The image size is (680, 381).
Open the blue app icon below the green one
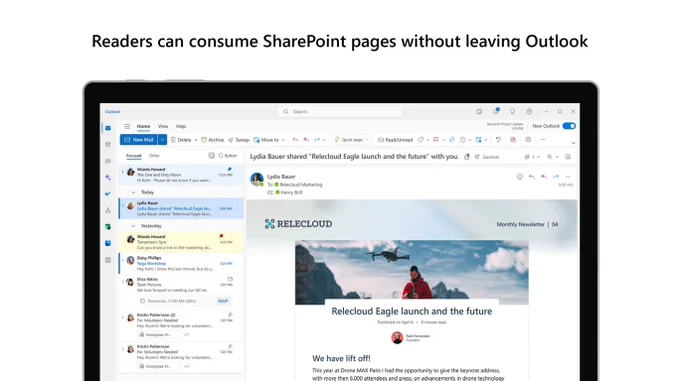coord(108,243)
